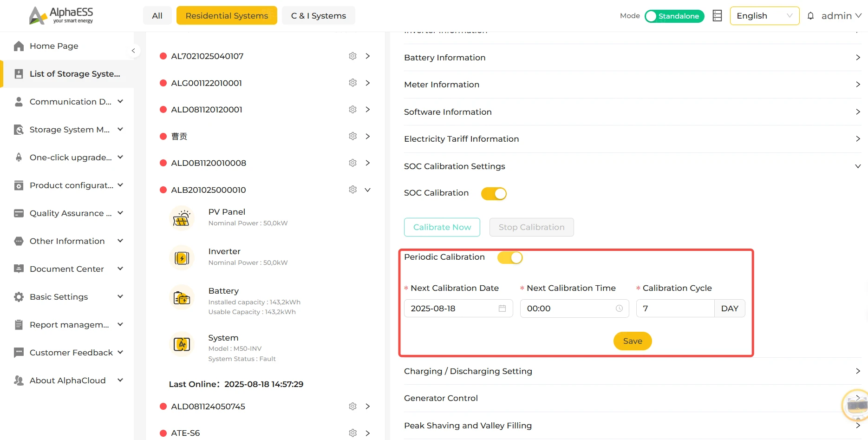Click the Customer Feedback icon
This screenshot has width=868, height=440.
point(19,353)
